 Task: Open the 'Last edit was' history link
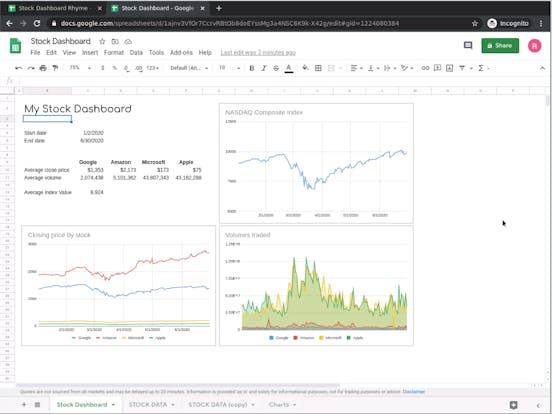258,53
